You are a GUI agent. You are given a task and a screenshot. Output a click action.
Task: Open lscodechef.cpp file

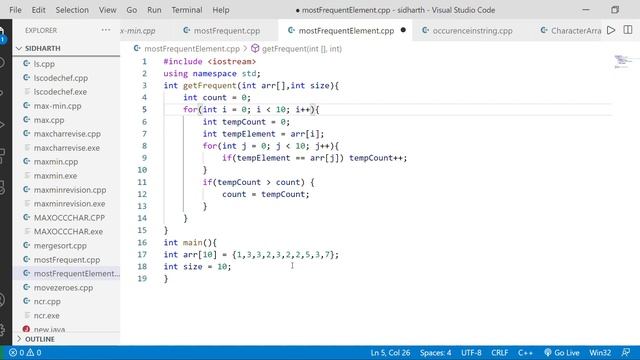tap(61, 78)
